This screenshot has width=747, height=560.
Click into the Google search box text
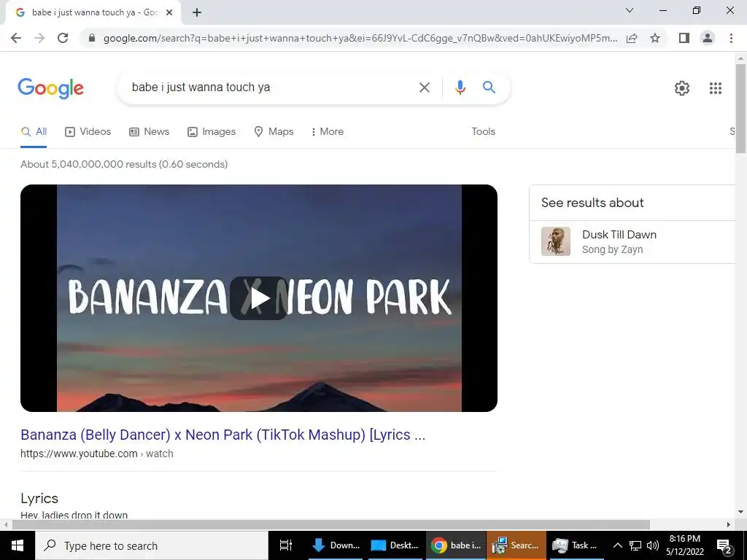[201, 87]
